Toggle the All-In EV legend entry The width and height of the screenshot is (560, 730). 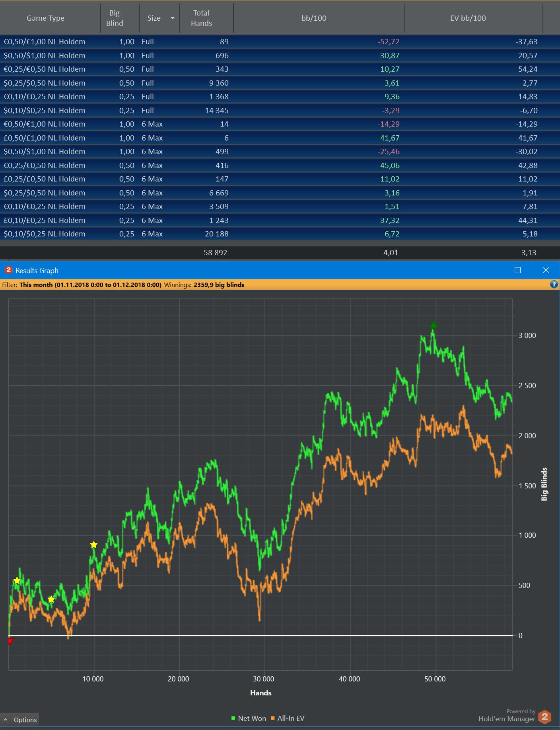pyautogui.click(x=288, y=718)
